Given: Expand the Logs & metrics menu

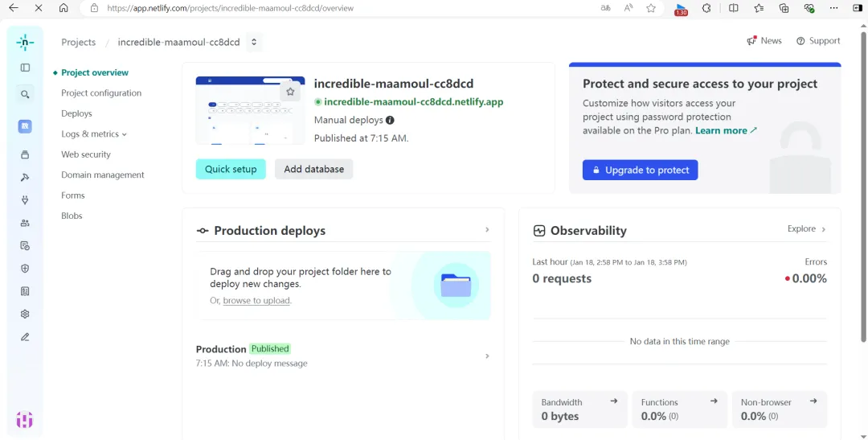Looking at the screenshot, I should point(94,134).
